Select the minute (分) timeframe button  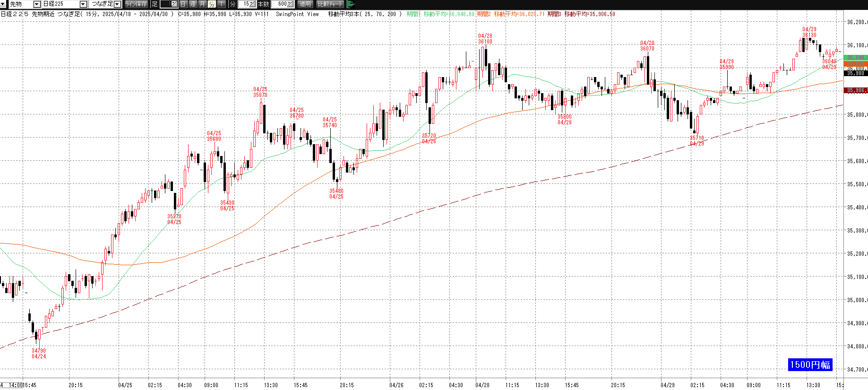coord(212,4)
